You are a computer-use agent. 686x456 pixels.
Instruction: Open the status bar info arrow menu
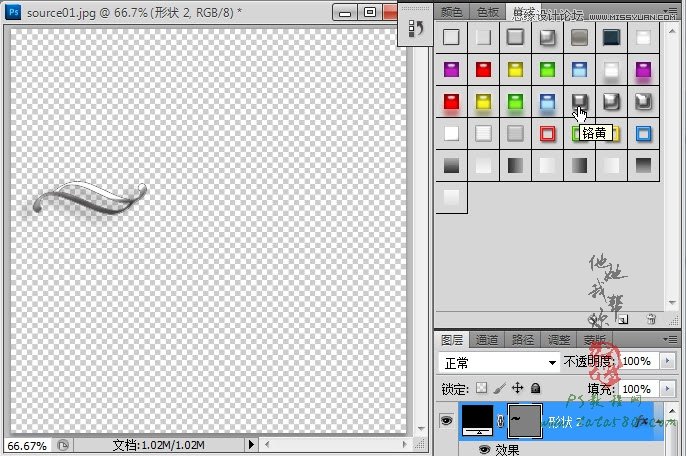(251, 445)
